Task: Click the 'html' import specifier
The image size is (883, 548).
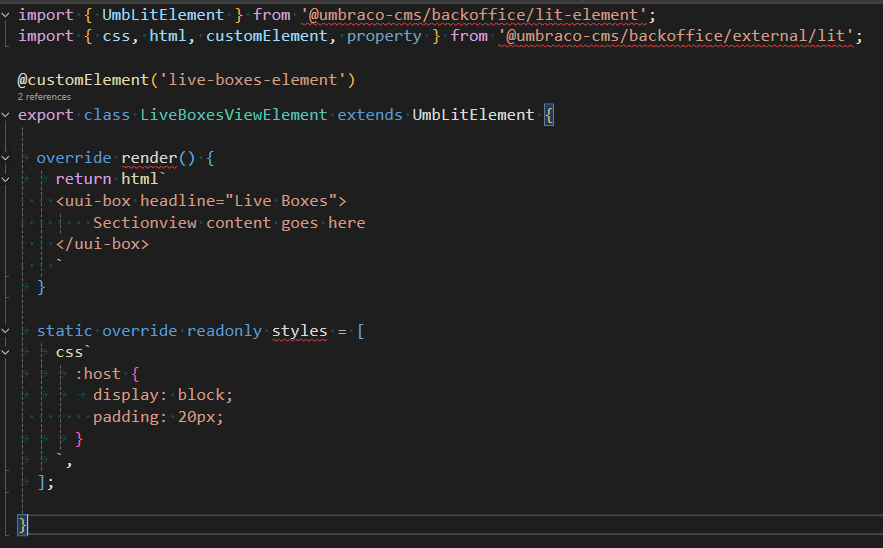Action: [167, 36]
